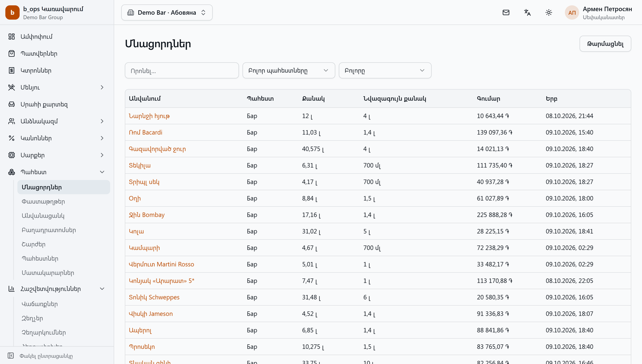
Task: Open the Ռոմ Bacardi item link
Action: click(146, 132)
